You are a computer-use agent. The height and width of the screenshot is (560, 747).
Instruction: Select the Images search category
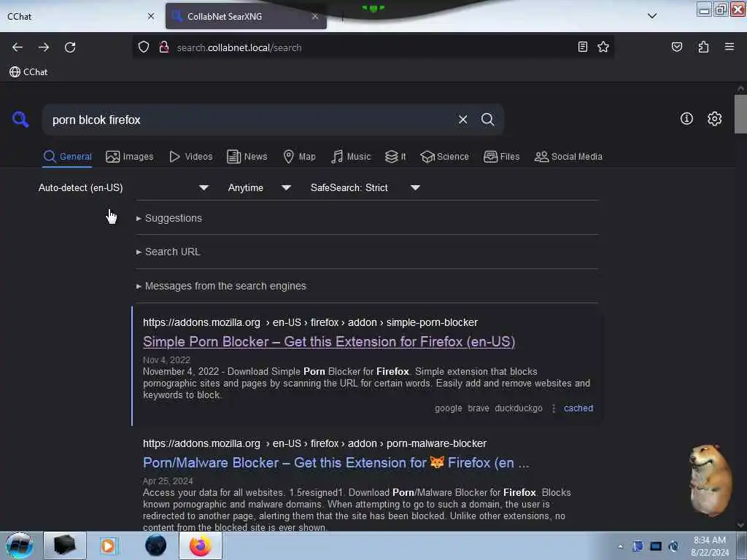[130, 157]
